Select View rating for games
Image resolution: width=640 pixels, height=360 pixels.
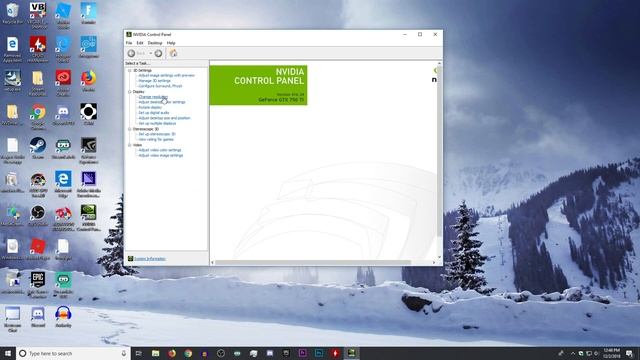pos(156,139)
